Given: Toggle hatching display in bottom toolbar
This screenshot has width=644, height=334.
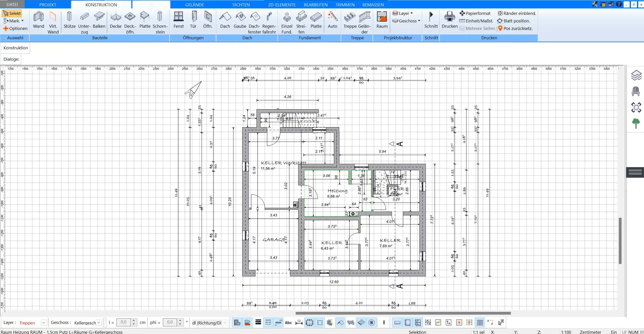Looking at the screenshot, I should tap(237, 322).
